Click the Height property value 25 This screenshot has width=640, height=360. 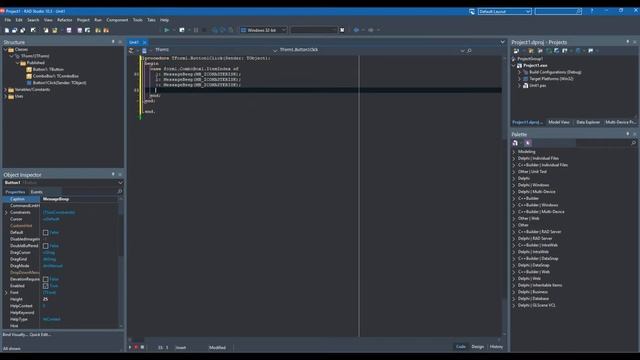(x=45, y=299)
